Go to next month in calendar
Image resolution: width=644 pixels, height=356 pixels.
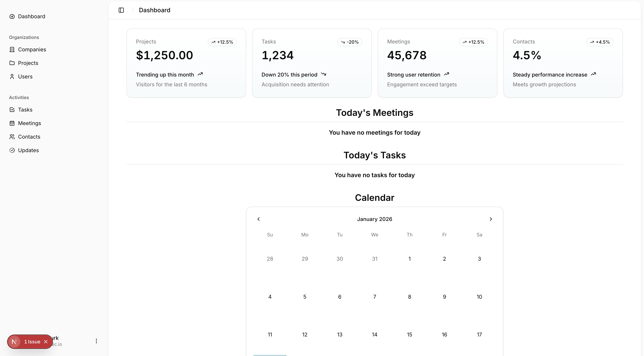[x=491, y=219]
